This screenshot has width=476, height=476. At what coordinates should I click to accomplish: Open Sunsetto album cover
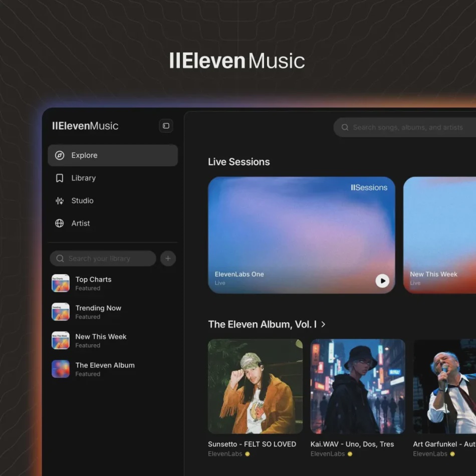(x=256, y=386)
